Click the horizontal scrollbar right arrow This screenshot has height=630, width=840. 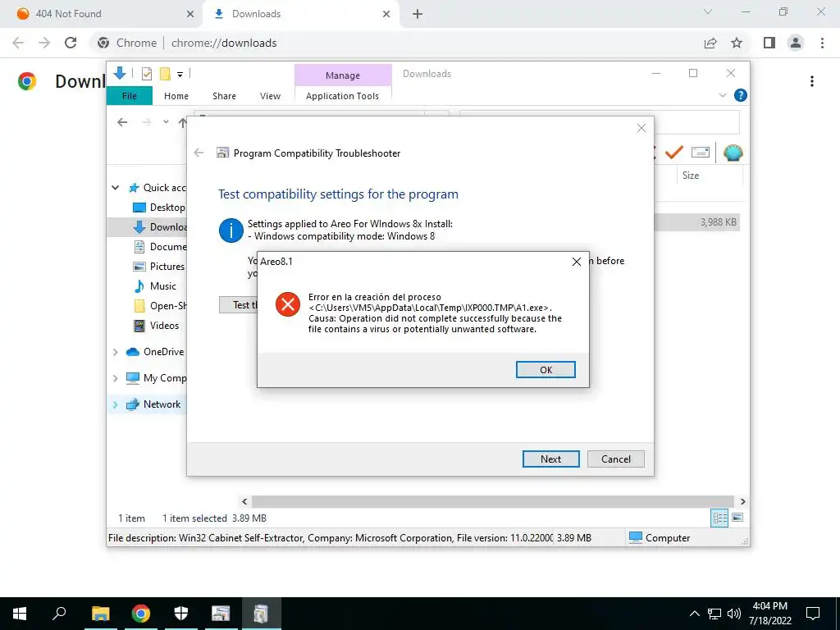pyautogui.click(x=742, y=501)
